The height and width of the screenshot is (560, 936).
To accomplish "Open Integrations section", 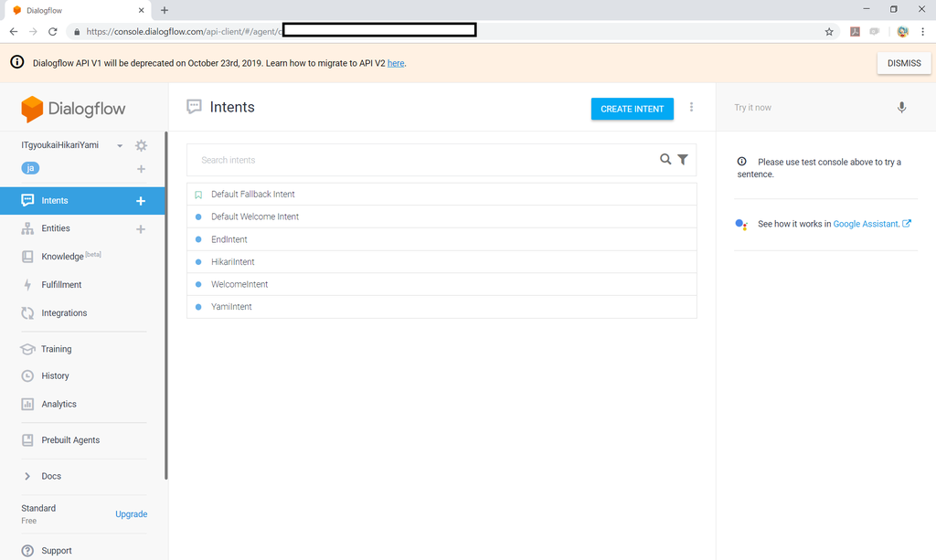I will (x=64, y=313).
